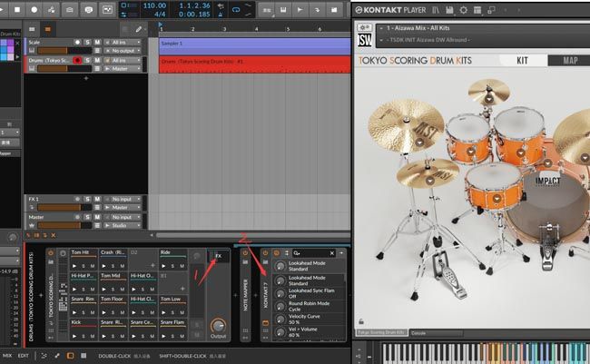Adjust the Round Robin Mode knob
The height and width of the screenshot is (364, 590).
(x=280, y=306)
